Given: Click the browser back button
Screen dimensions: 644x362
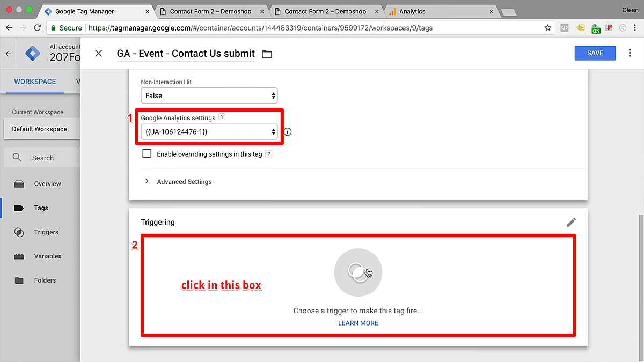Looking at the screenshot, I should click(9, 28).
